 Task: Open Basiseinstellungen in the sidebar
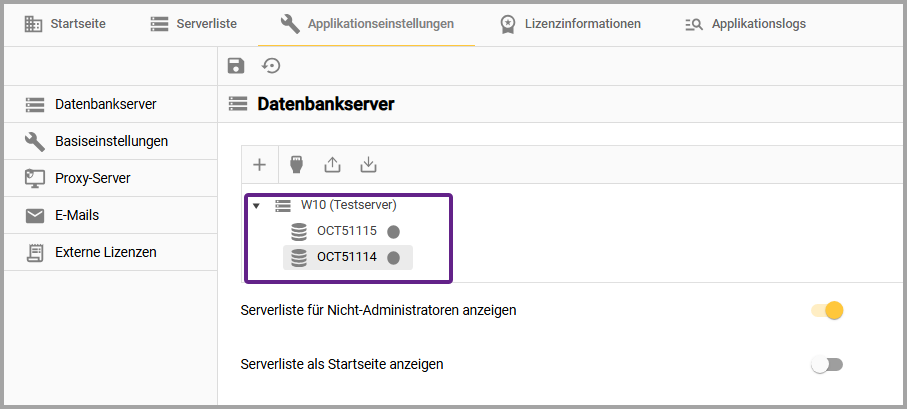click(x=110, y=141)
